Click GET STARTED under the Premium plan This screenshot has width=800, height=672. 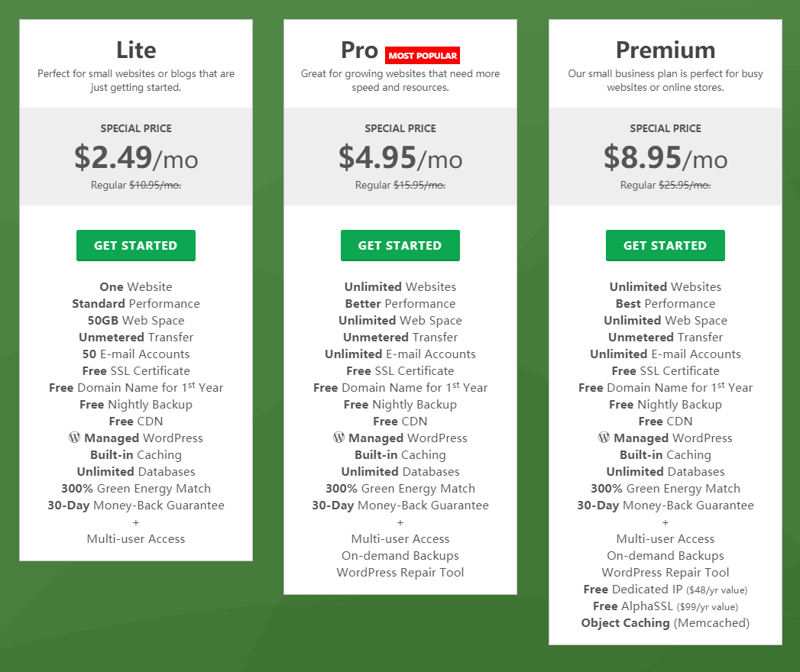[665, 245]
